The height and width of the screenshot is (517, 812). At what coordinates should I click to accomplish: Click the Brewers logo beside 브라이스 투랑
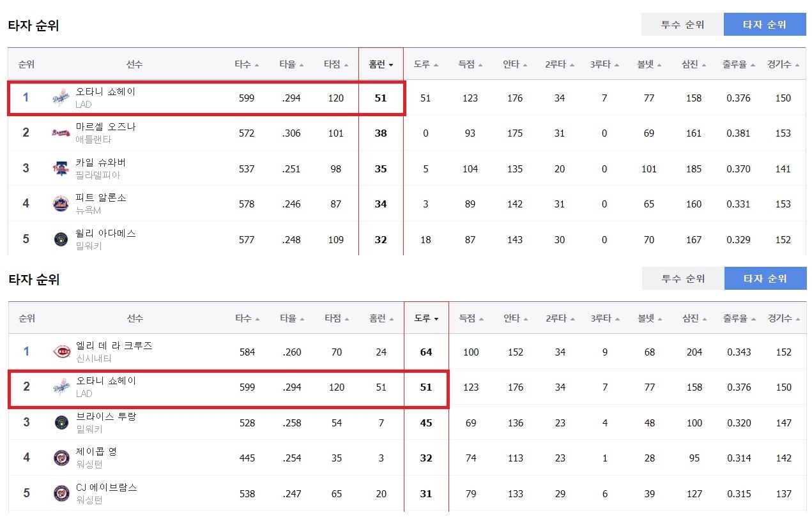point(61,423)
